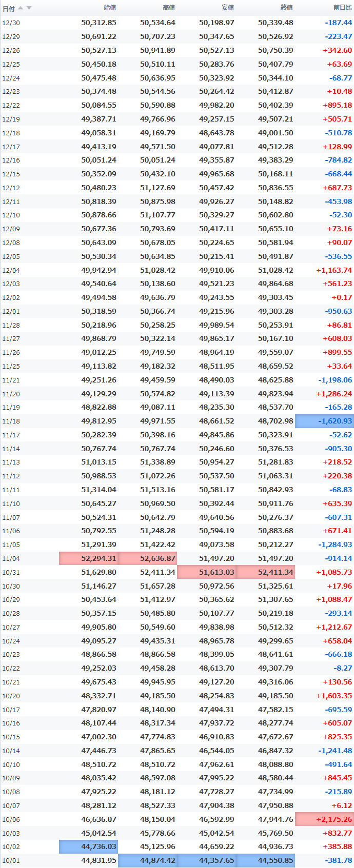Image resolution: width=354 pixels, height=868 pixels.
Task: Sort dates ascending with the up arrow
Action: click(21, 8)
